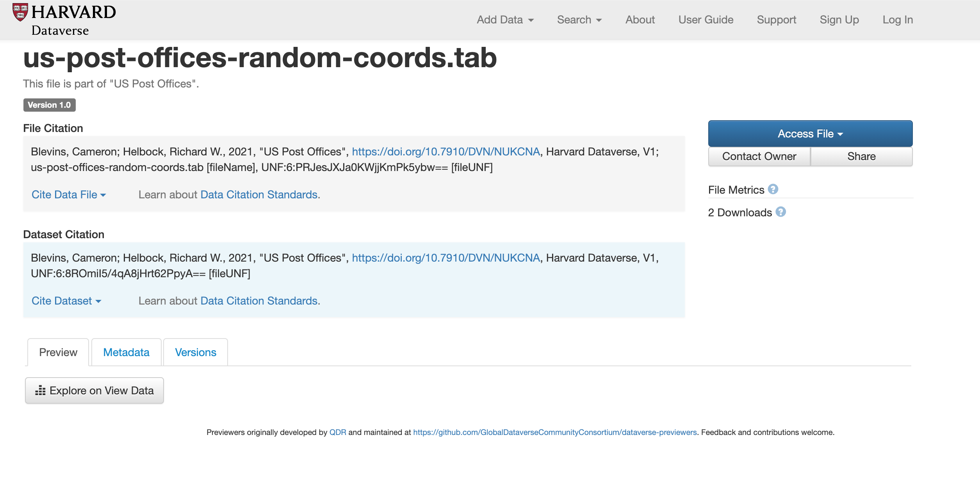This screenshot has width=980, height=499.
Task: Select the Preview tab
Action: pos(58,352)
